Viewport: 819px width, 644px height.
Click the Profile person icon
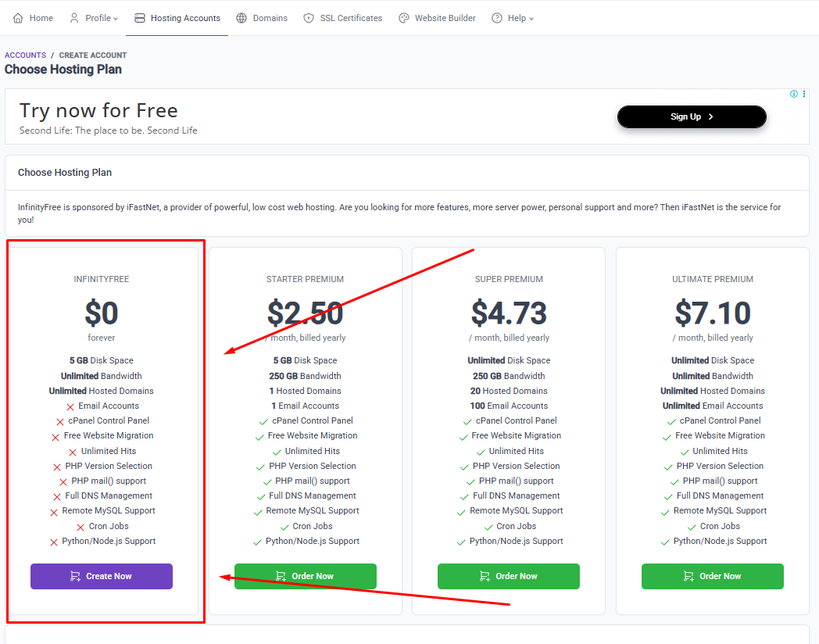pyautogui.click(x=74, y=18)
